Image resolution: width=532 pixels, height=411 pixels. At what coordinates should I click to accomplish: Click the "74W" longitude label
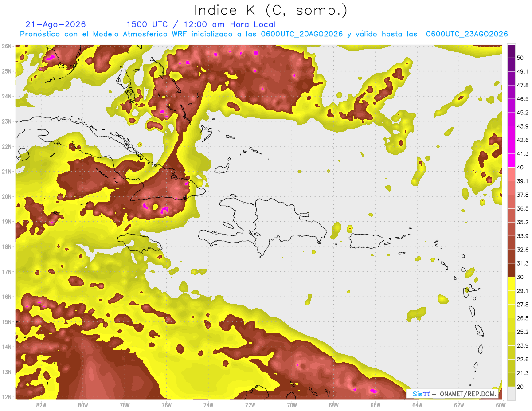click(x=208, y=405)
